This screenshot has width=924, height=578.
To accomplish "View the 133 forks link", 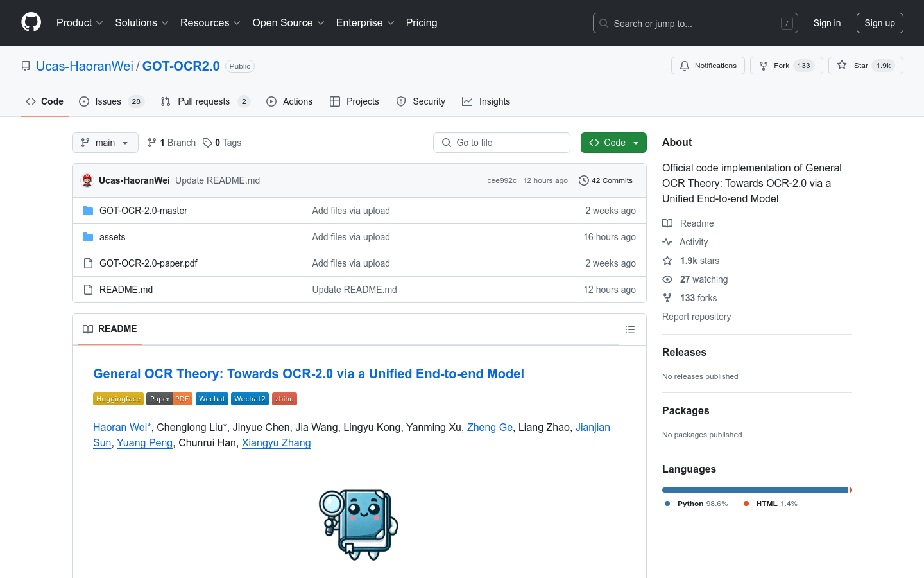I will pos(690,298).
